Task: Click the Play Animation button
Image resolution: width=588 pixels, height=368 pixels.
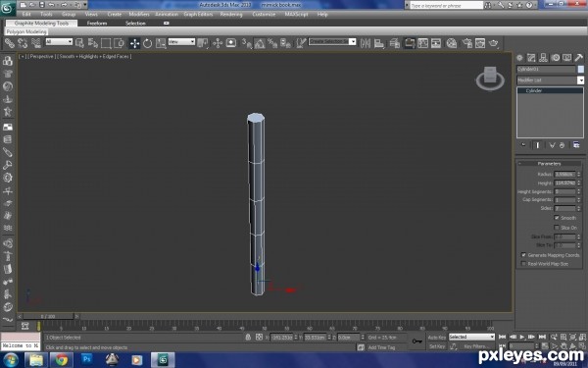Action: tap(522, 337)
